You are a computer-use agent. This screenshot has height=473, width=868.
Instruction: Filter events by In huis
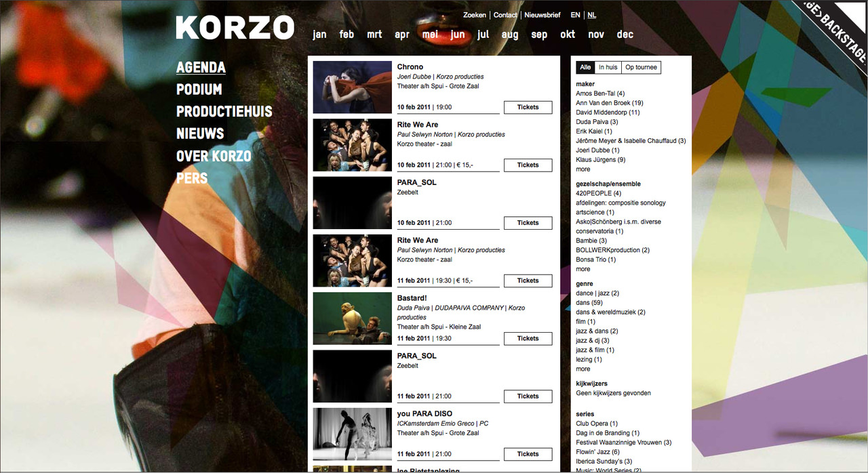tap(608, 68)
